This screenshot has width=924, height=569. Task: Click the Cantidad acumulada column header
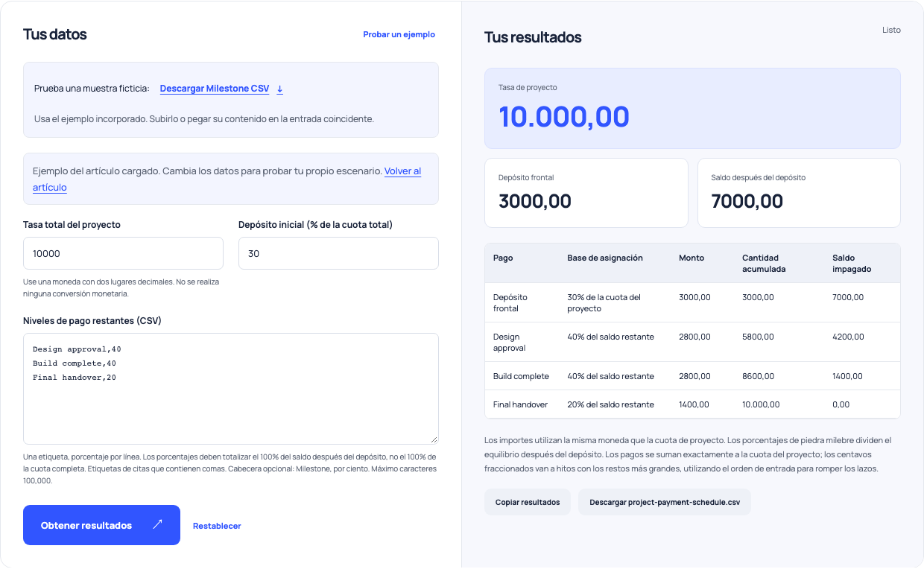(765, 263)
